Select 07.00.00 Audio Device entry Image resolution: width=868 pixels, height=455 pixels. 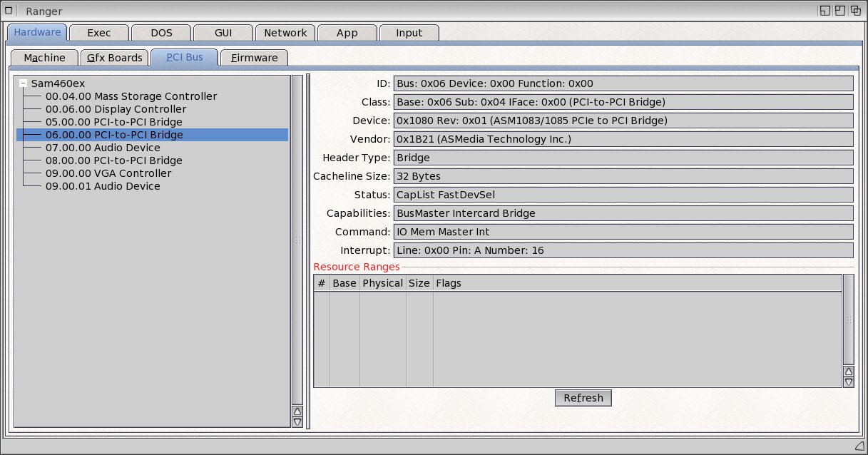click(x=103, y=148)
